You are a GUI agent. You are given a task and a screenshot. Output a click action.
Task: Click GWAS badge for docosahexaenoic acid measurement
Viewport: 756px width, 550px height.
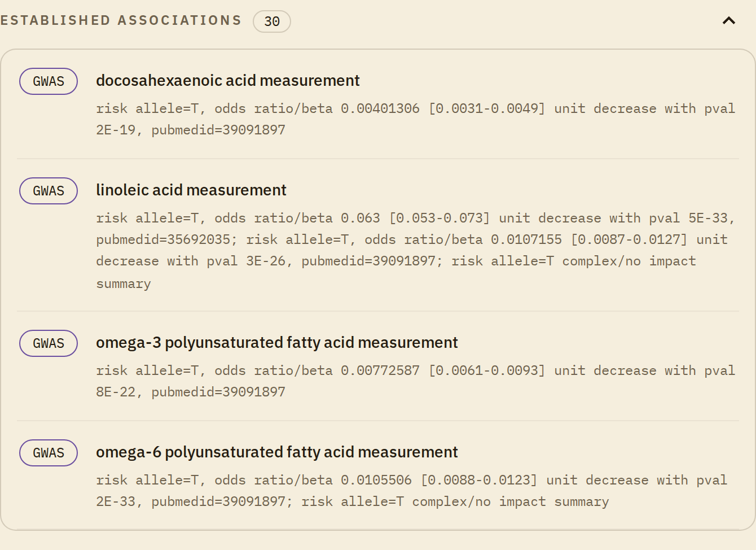tap(49, 81)
